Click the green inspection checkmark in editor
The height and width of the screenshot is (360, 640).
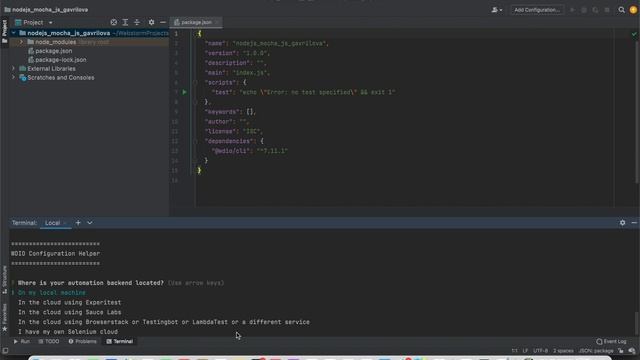(x=634, y=34)
